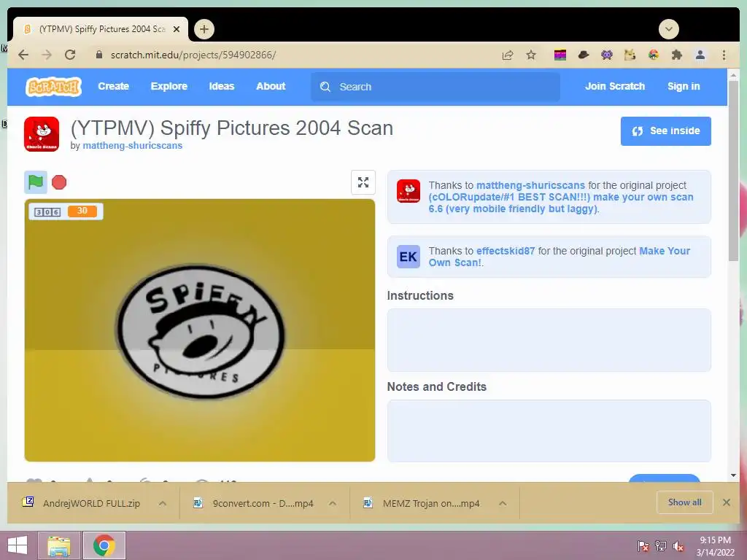This screenshot has width=747, height=560.
Task: Share this page via share icon
Action: click(508, 55)
